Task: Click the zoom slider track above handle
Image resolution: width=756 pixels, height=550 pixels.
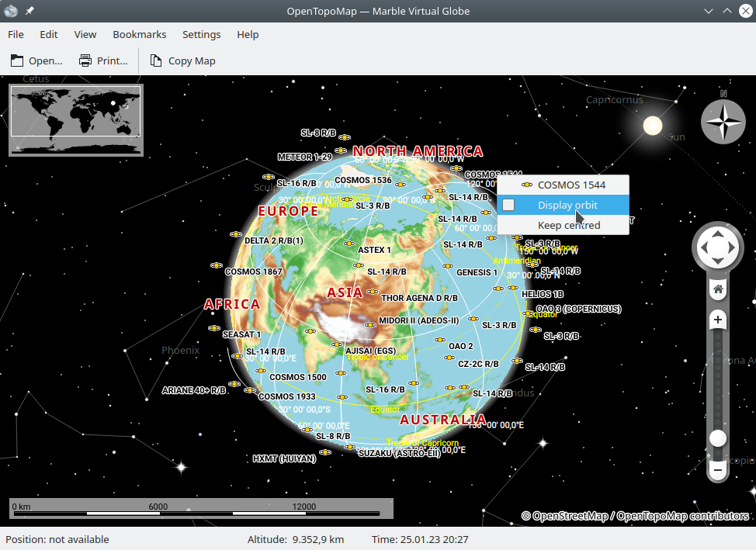Action: point(718,381)
